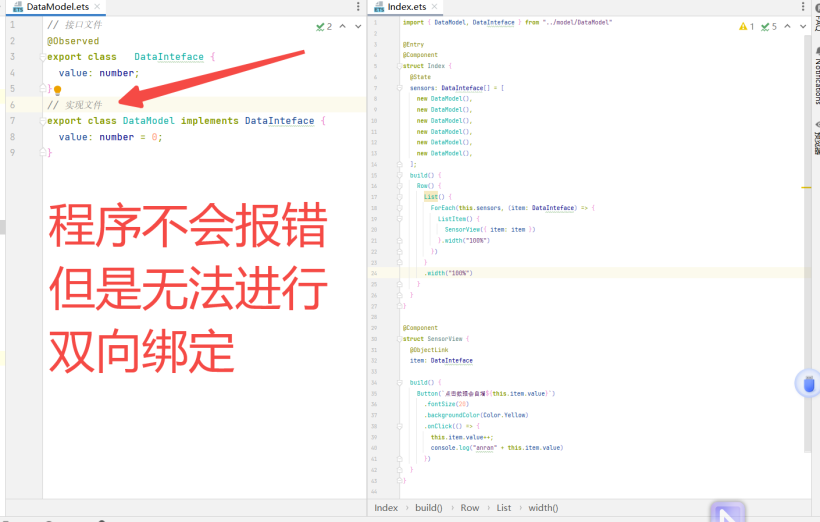820x522 pixels.
Task: Click the '// 实现文件' comment line
Action: pos(74,105)
